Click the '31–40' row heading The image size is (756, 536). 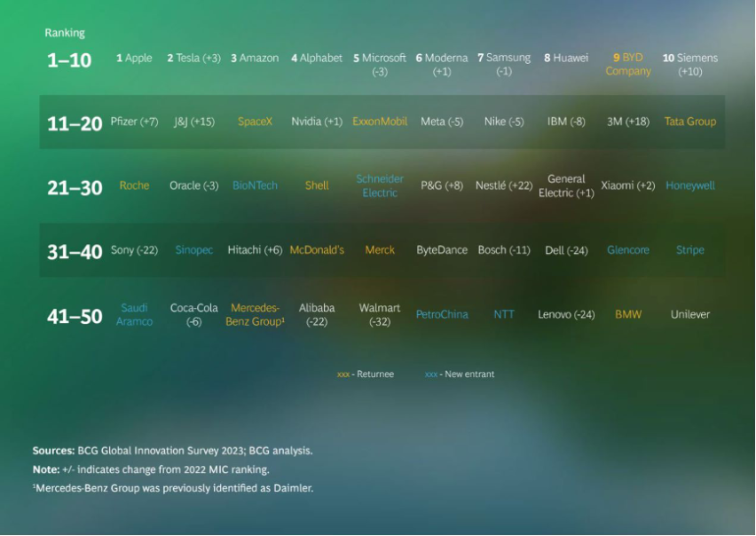(75, 252)
